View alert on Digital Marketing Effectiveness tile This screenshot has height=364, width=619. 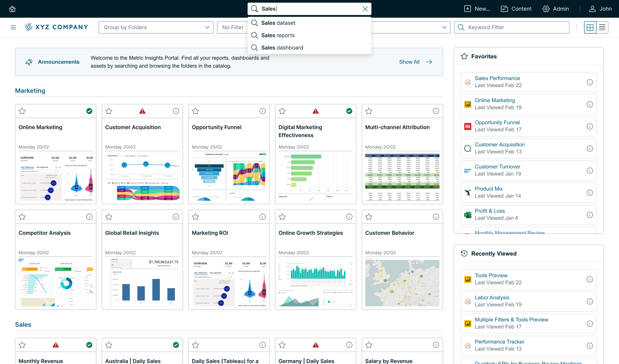tap(315, 111)
